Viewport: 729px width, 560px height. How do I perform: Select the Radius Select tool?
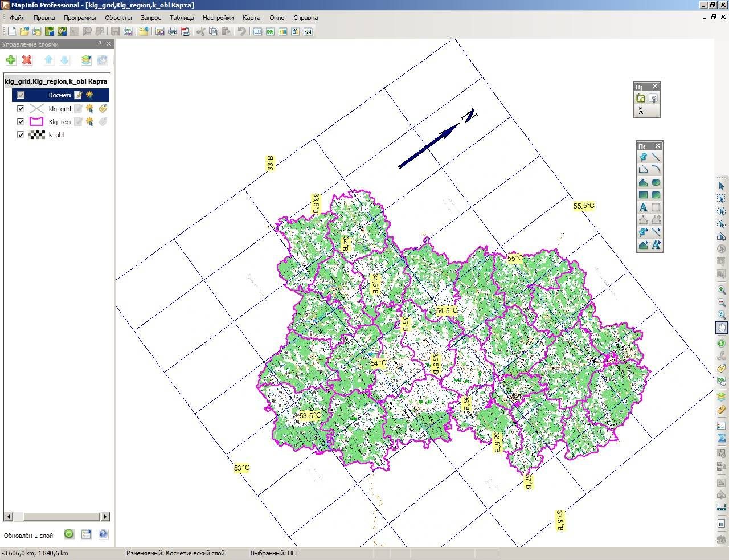[722, 211]
